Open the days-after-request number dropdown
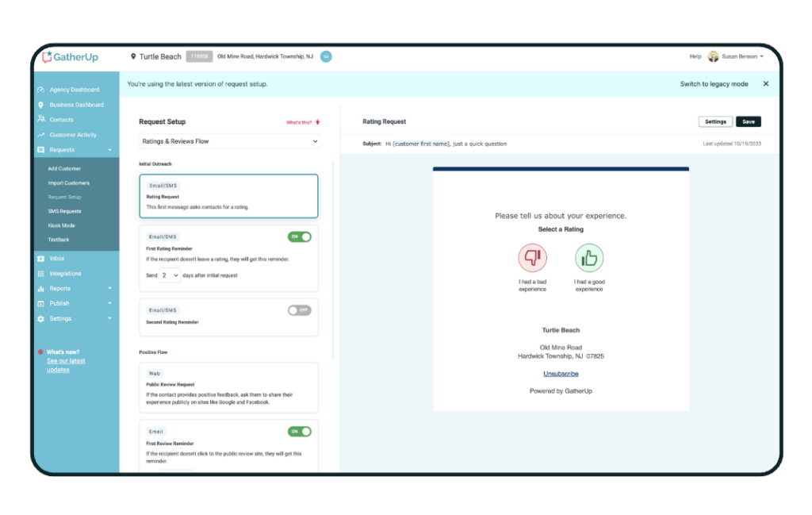This screenshot has height=515, width=812. click(170, 275)
